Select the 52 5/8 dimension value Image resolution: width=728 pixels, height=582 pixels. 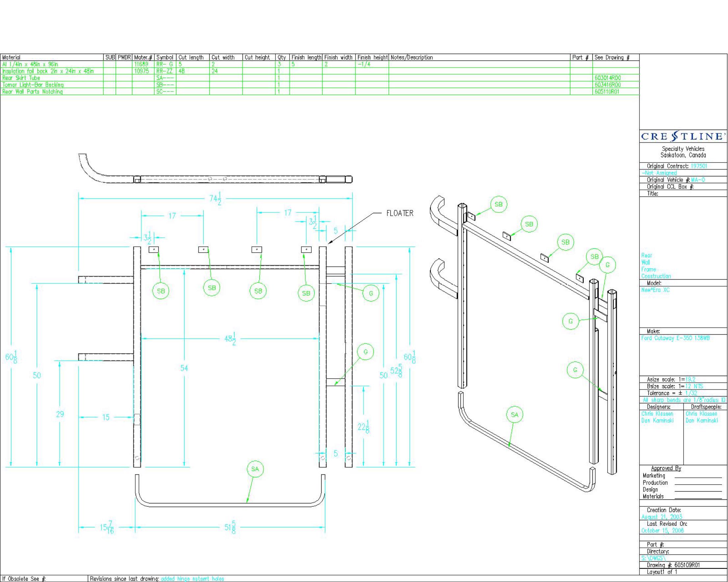coord(396,370)
